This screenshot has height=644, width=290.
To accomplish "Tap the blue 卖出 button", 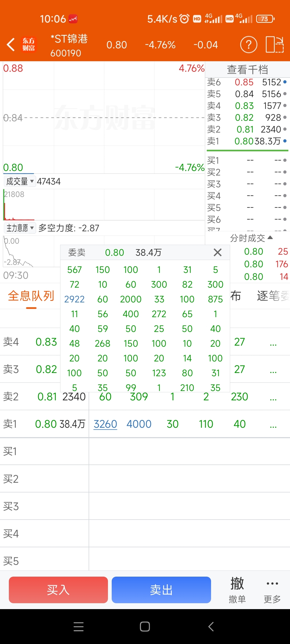I will [161, 590].
